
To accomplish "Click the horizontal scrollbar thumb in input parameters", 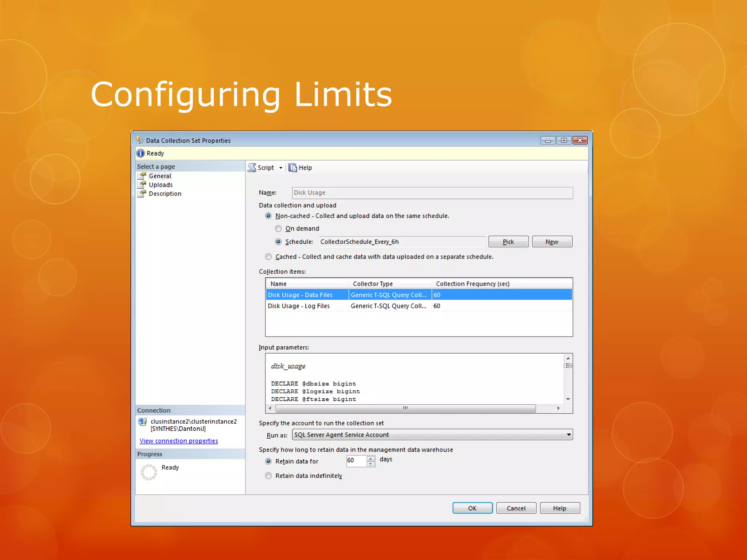I will point(406,408).
